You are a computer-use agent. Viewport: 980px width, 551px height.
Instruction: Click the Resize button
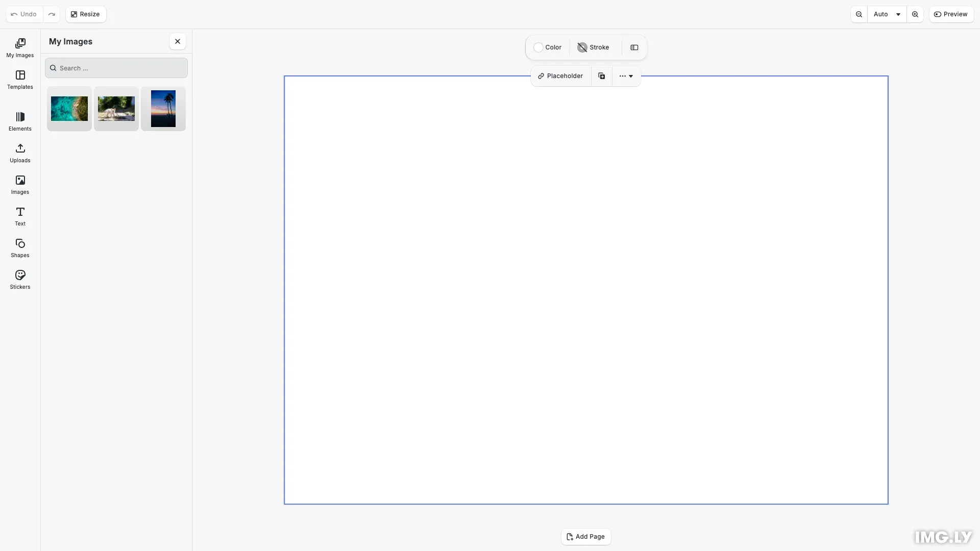85,14
